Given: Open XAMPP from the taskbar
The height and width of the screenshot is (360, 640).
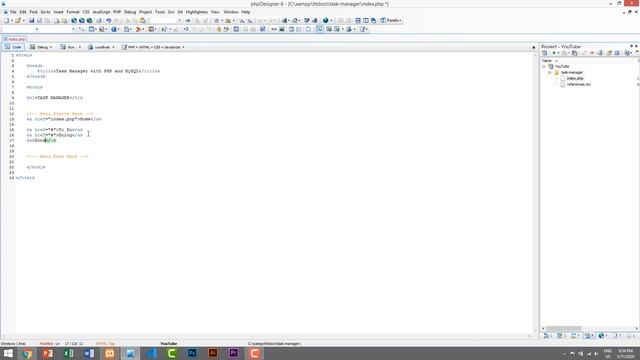Looking at the screenshot, I should [x=109, y=353].
